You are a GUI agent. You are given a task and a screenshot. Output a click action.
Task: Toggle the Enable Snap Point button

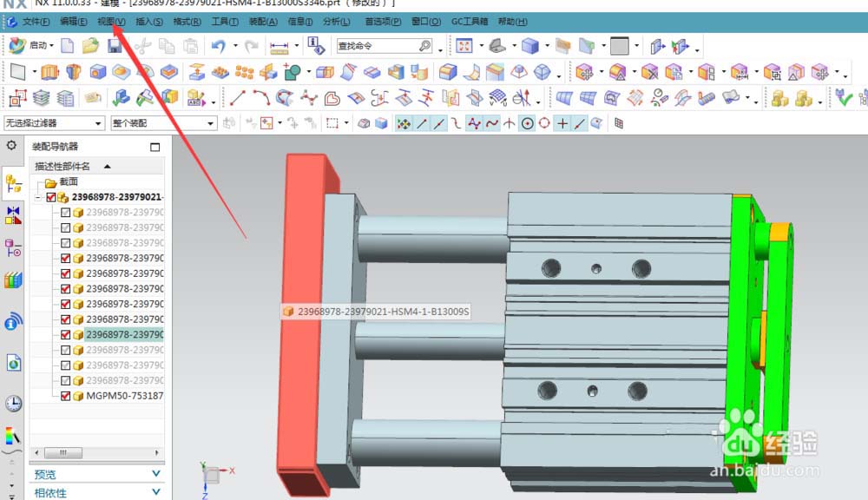[404, 123]
